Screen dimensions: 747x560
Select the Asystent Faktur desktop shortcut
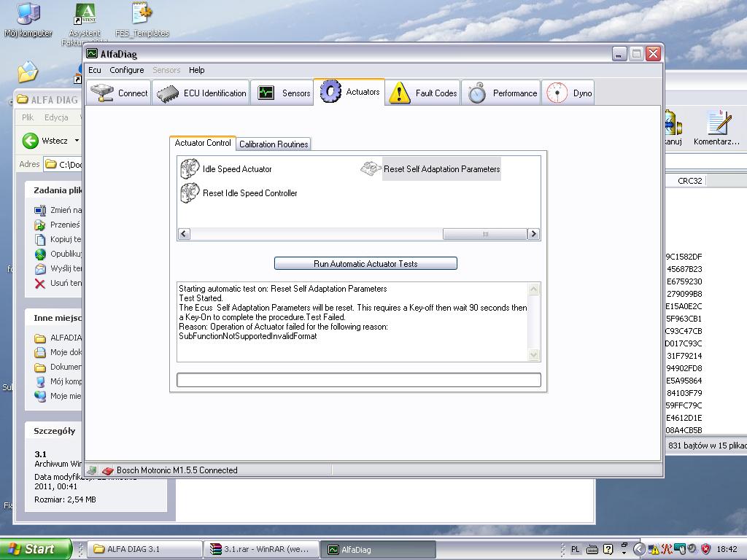coord(85,14)
